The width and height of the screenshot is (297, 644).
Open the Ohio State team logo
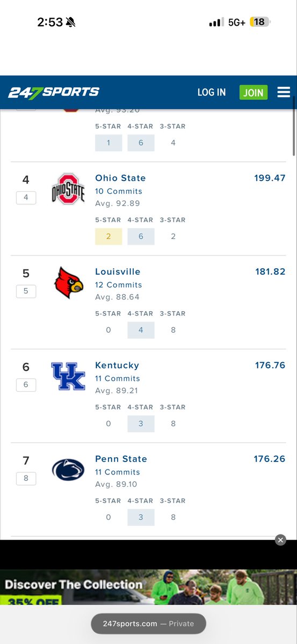coord(68,188)
